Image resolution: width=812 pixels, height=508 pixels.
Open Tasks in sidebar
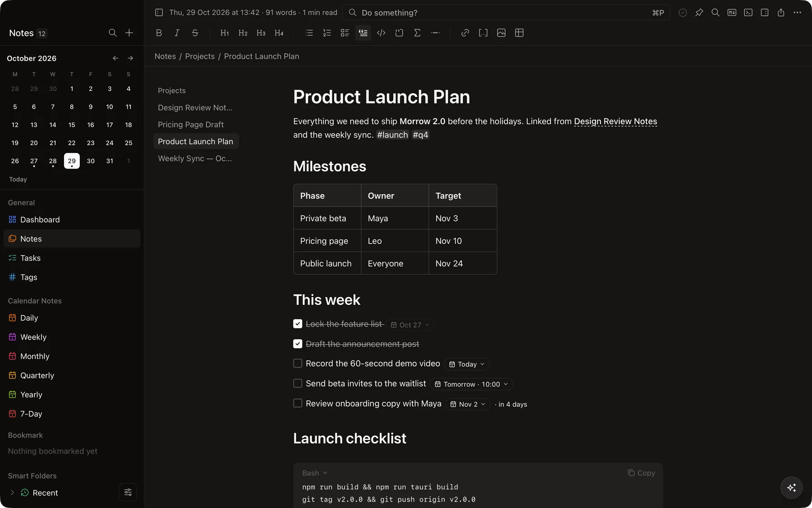click(x=72, y=258)
